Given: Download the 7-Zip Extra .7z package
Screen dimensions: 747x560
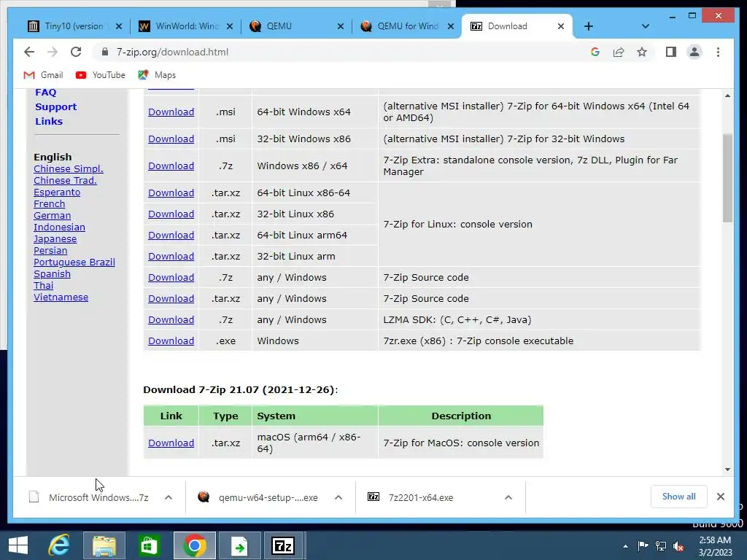Looking at the screenshot, I should 171,166.
